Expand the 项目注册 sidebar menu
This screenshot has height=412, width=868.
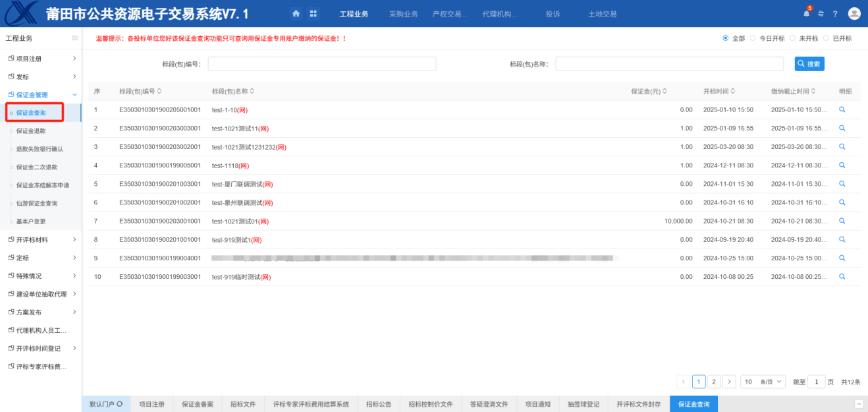pyautogui.click(x=41, y=59)
